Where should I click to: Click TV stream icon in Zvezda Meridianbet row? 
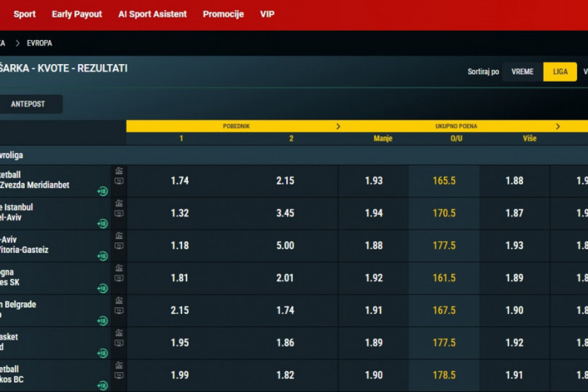119,181
